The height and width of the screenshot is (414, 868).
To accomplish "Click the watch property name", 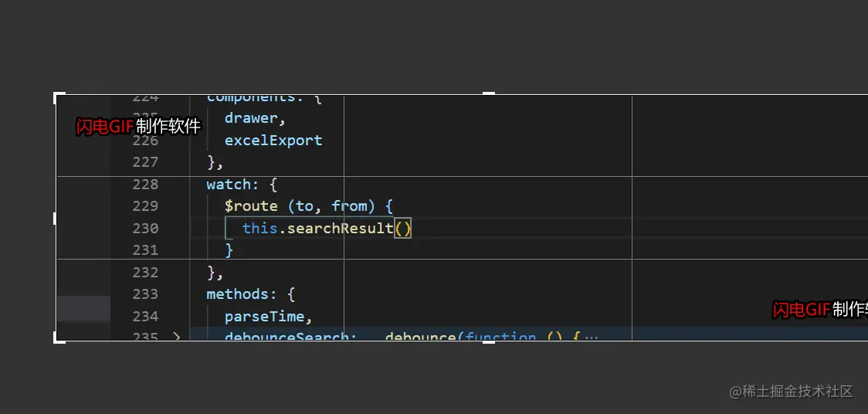I will tap(229, 185).
